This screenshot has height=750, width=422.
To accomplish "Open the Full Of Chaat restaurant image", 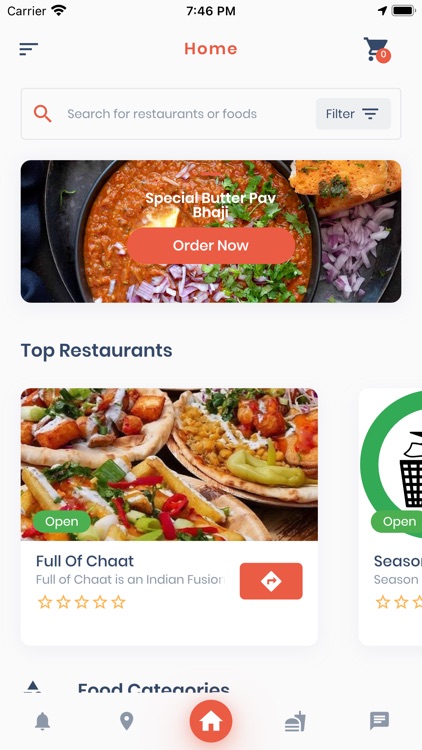I will (x=169, y=464).
